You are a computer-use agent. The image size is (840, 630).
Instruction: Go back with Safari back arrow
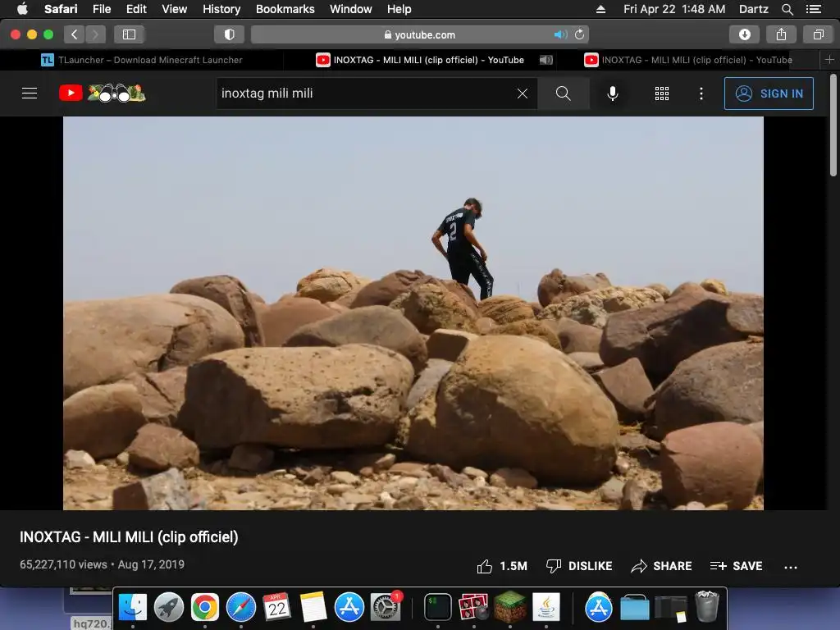coord(75,34)
